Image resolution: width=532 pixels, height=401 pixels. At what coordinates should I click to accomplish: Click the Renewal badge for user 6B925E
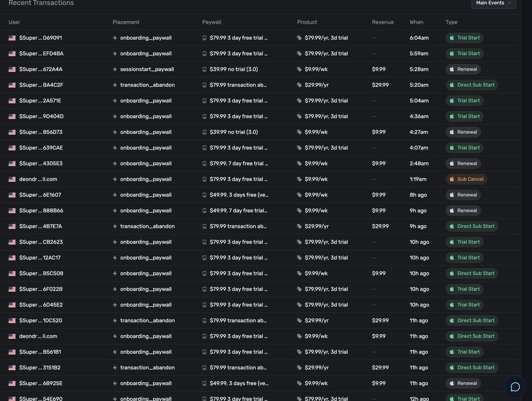(463, 383)
